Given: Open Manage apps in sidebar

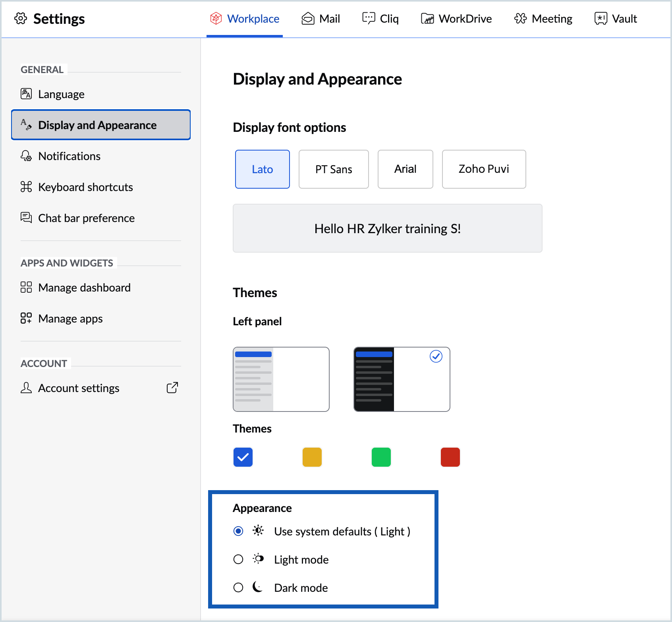Looking at the screenshot, I should click(x=101, y=319).
